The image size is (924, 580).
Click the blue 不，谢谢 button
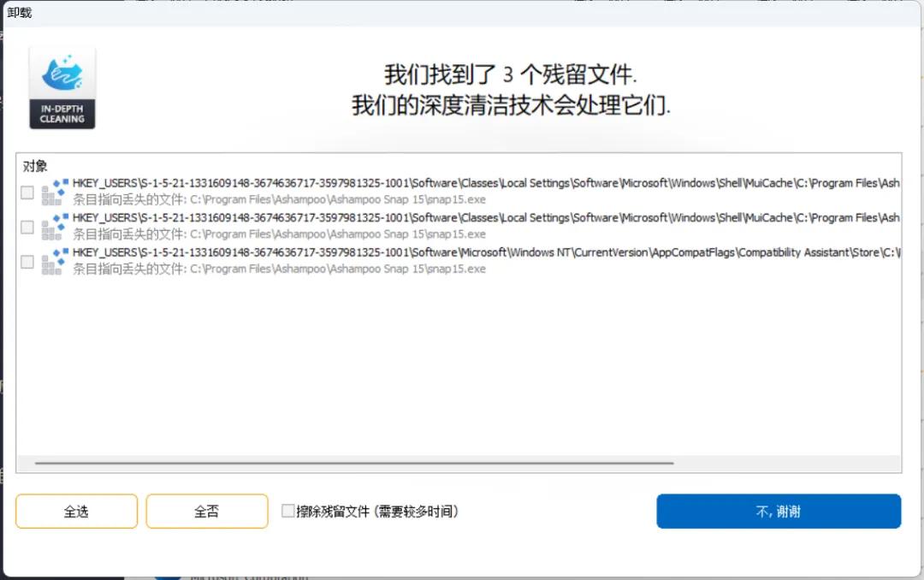[778, 511]
